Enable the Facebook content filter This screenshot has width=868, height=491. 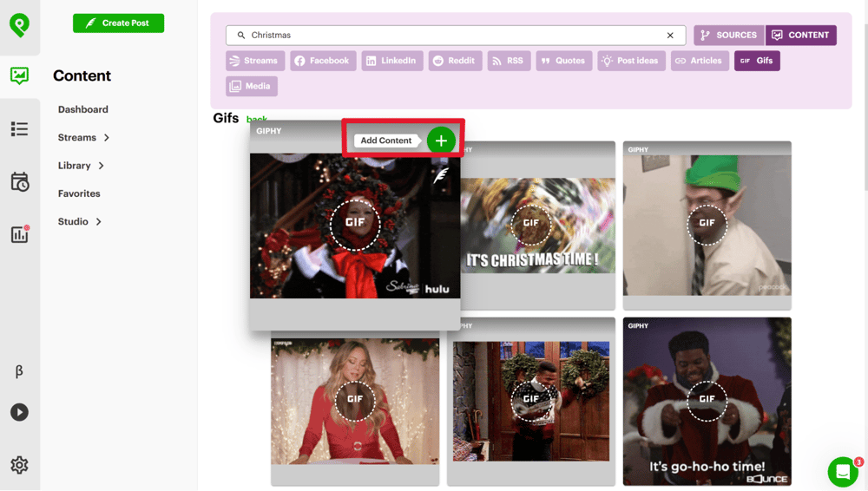pyautogui.click(x=322, y=61)
